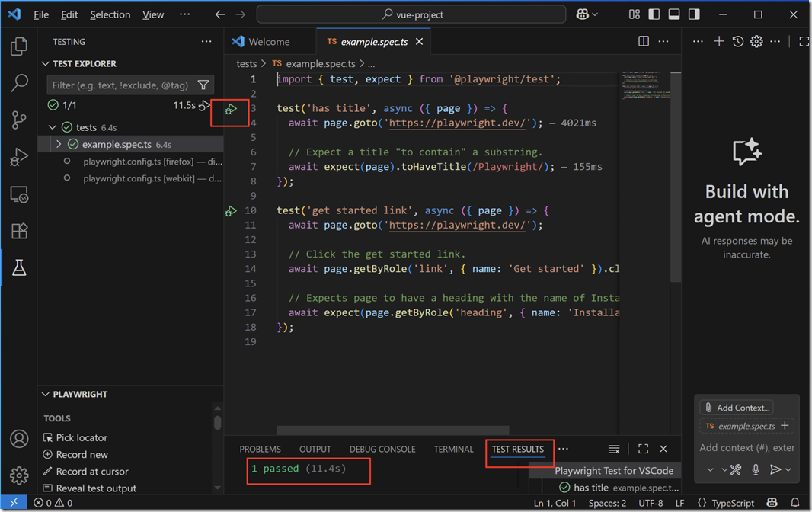This screenshot has height=512, width=812.
Task: Start a new chat with plus icon
Action: [x=719, y=41]
